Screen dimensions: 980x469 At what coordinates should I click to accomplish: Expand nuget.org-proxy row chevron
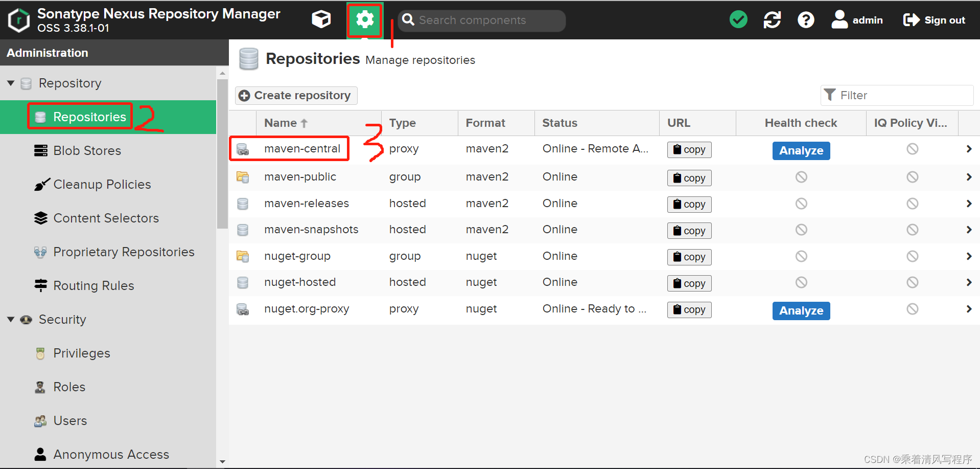click(969, 309)
